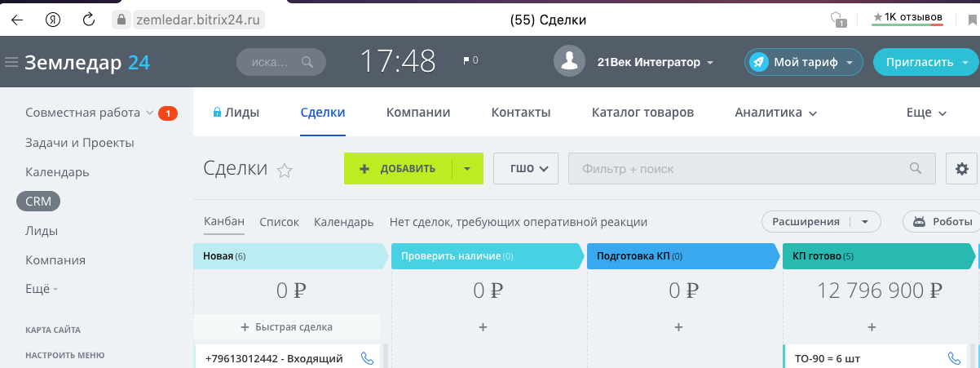The height and width of the screenshot is (368, 980).
Task: Switch to the Сделки top tab
Action: click(323, 113)
